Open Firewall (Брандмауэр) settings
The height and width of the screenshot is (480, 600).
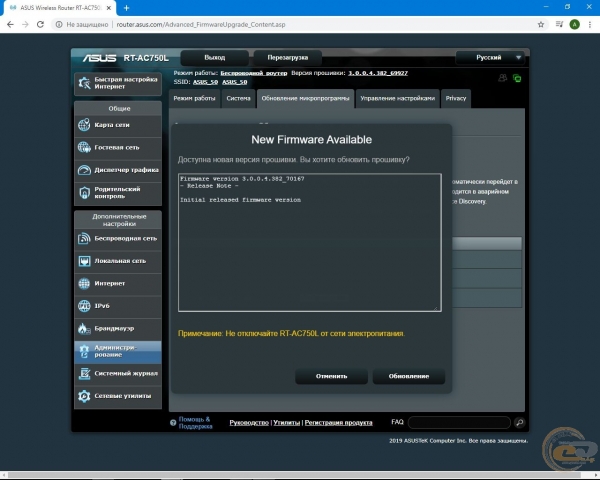[x=118, y=328]
